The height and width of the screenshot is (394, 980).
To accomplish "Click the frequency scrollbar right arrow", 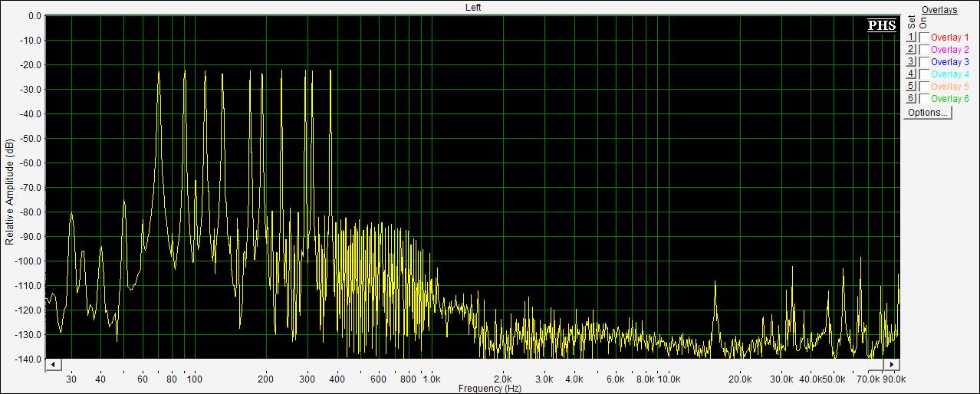I will 893,364.
